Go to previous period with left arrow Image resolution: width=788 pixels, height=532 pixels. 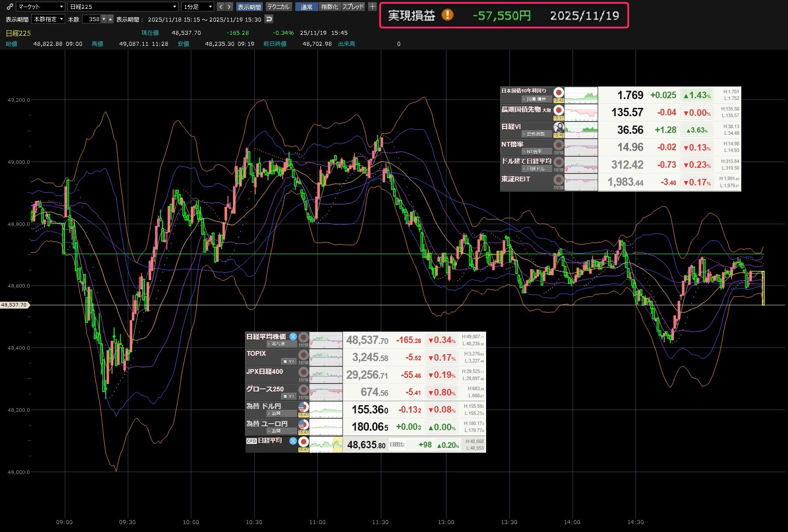click(x=221, y=7)
